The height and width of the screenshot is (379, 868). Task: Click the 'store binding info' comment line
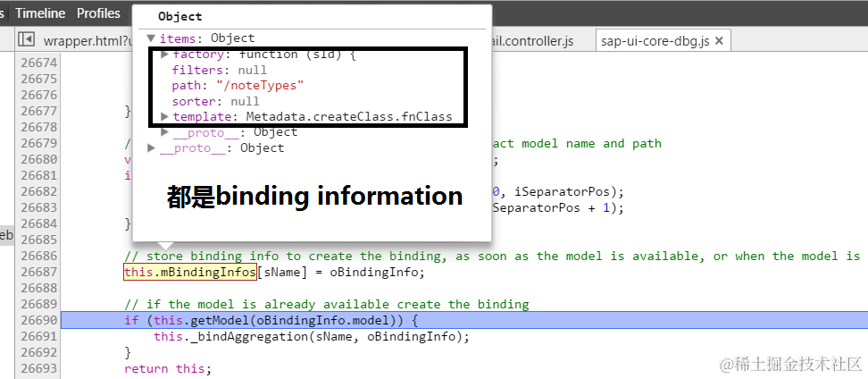491,256
